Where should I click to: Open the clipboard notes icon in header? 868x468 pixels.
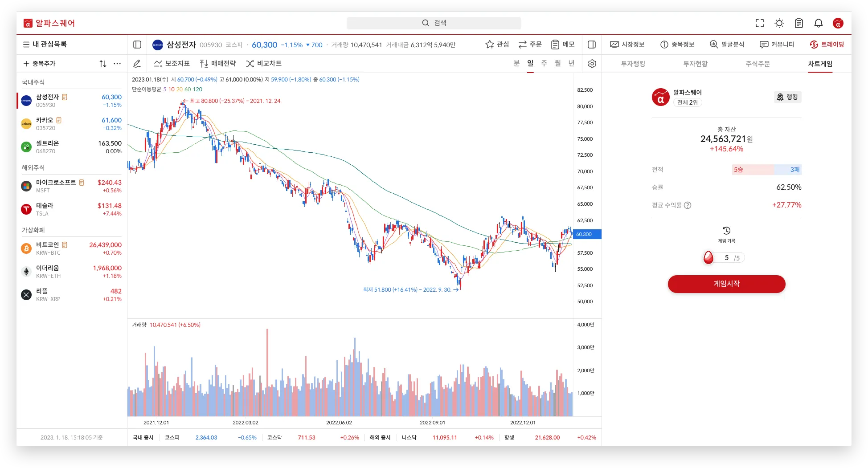(x=799, y=23)
